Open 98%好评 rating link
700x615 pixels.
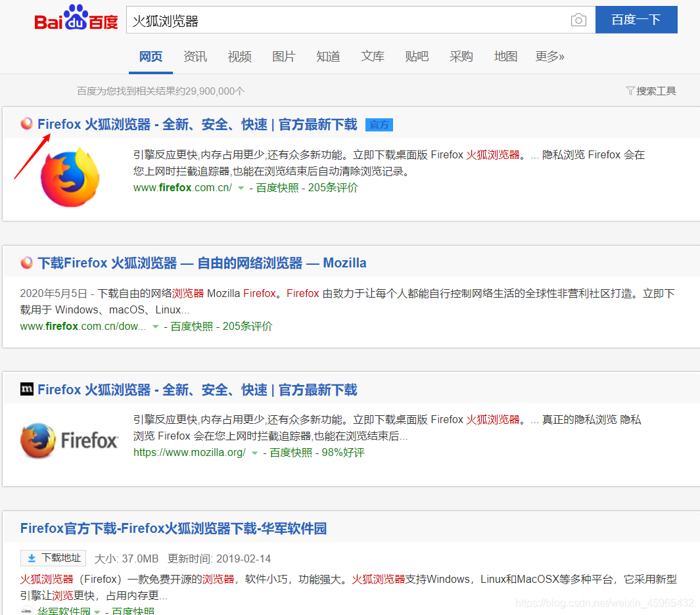coord(343,453)
